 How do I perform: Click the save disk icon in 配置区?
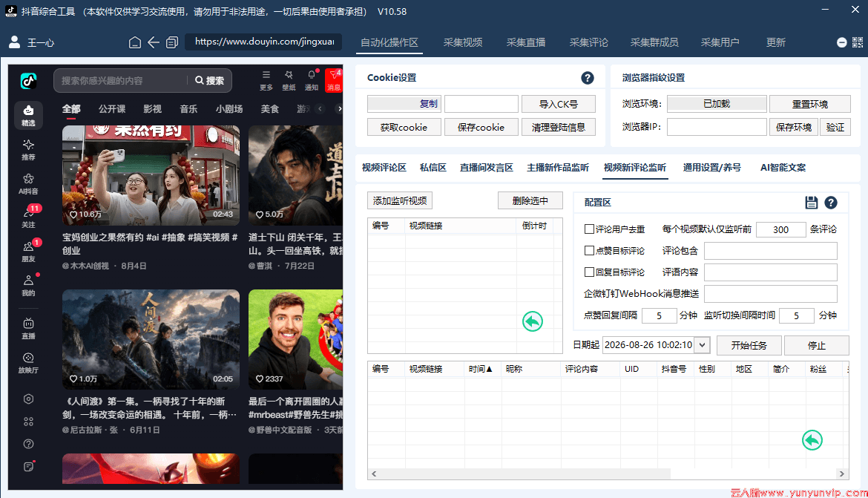coord(812,203)
